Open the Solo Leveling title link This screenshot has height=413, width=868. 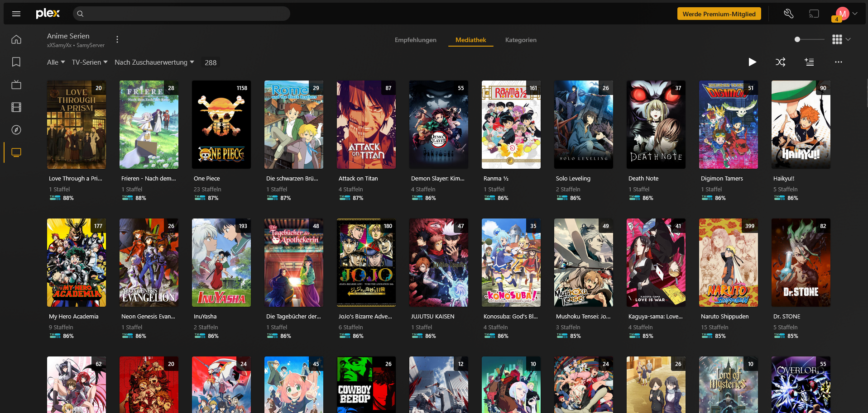tap(573, 179)
